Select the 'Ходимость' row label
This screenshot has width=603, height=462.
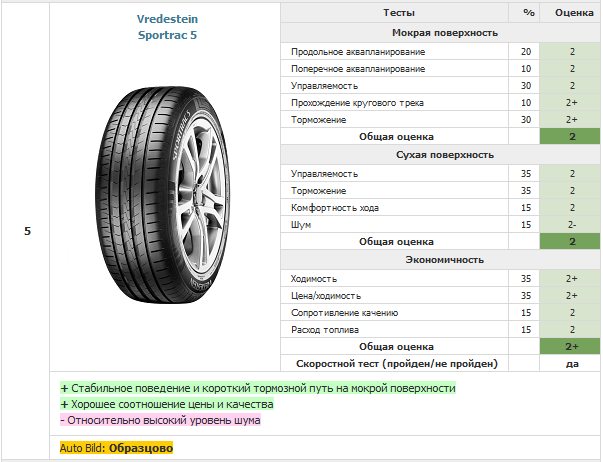[x=314, y=279]
